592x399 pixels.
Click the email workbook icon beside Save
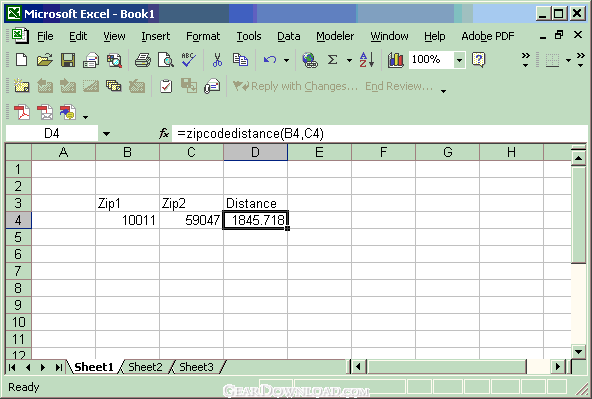91,60
